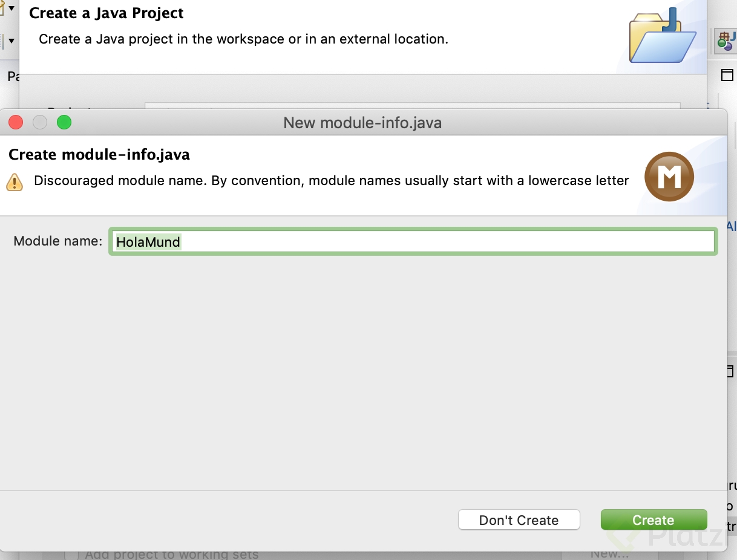The image size is (737, 560).
Task: Click the brown module 'M' icon
Action: pos(669,177)
